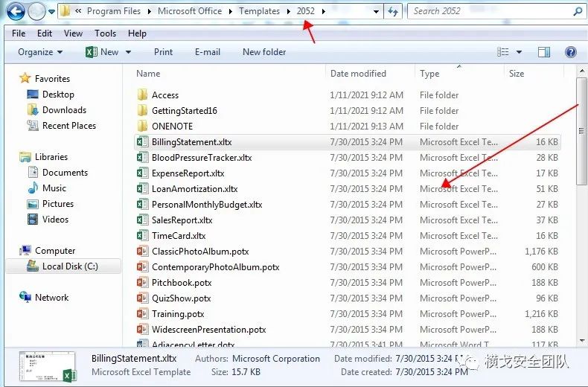
Task: Click the ONENOTE folder icon
Action: (142, 126)
